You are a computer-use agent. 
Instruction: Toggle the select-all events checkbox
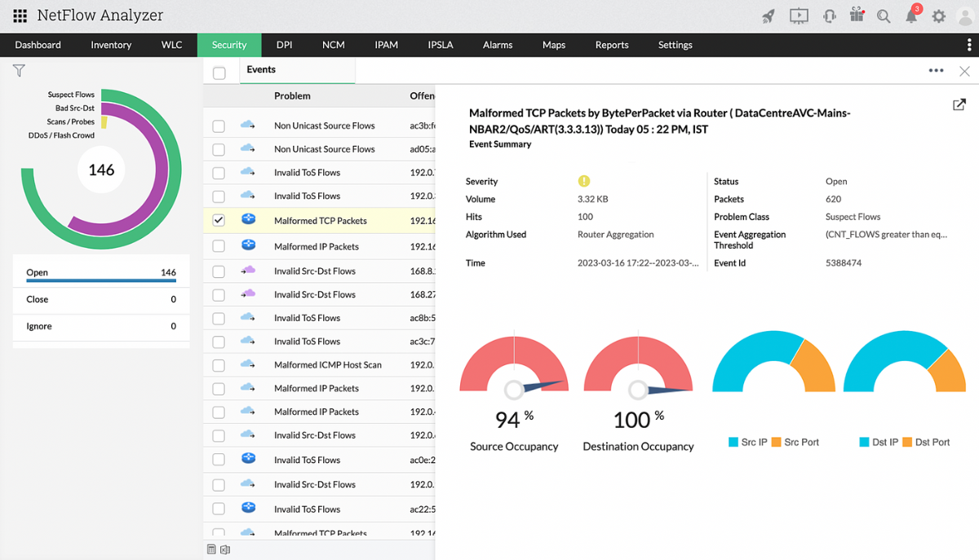(x=219, y=73)
